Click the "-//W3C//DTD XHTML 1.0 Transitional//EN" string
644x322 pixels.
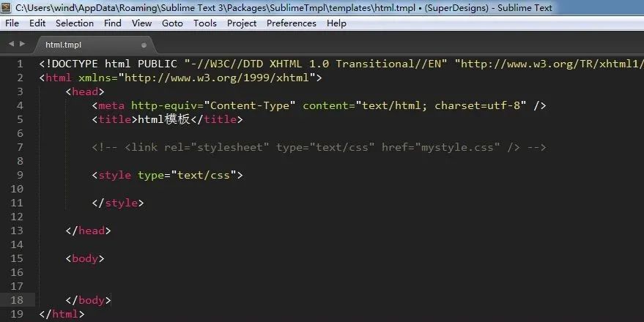316,64
